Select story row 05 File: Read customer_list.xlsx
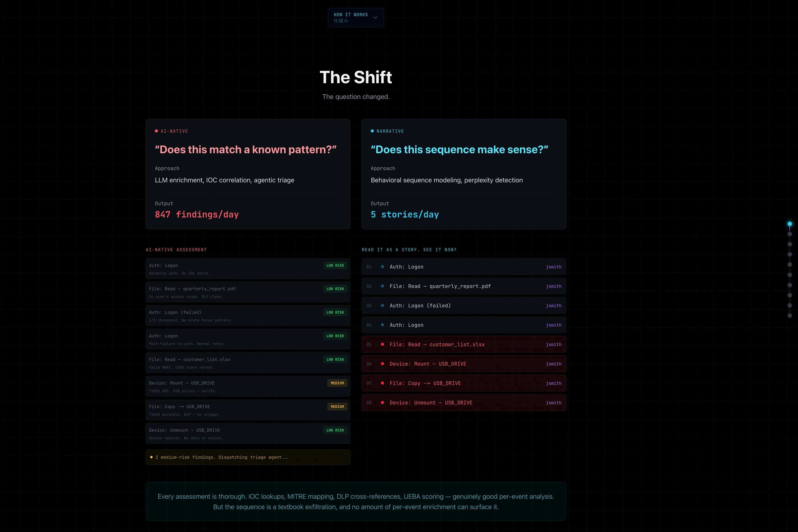The image size is (798, 532). point(464,344)
